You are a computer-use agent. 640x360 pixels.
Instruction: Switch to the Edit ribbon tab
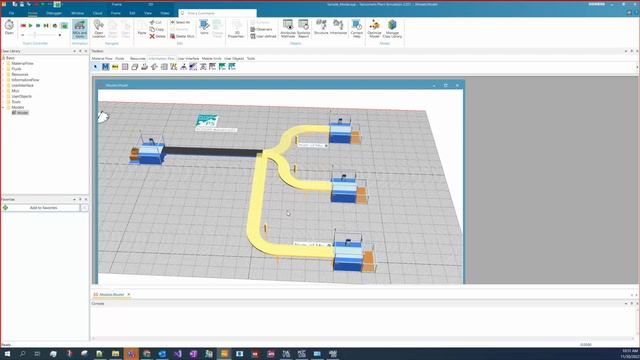pyautogui.click(x=132, y=13)
